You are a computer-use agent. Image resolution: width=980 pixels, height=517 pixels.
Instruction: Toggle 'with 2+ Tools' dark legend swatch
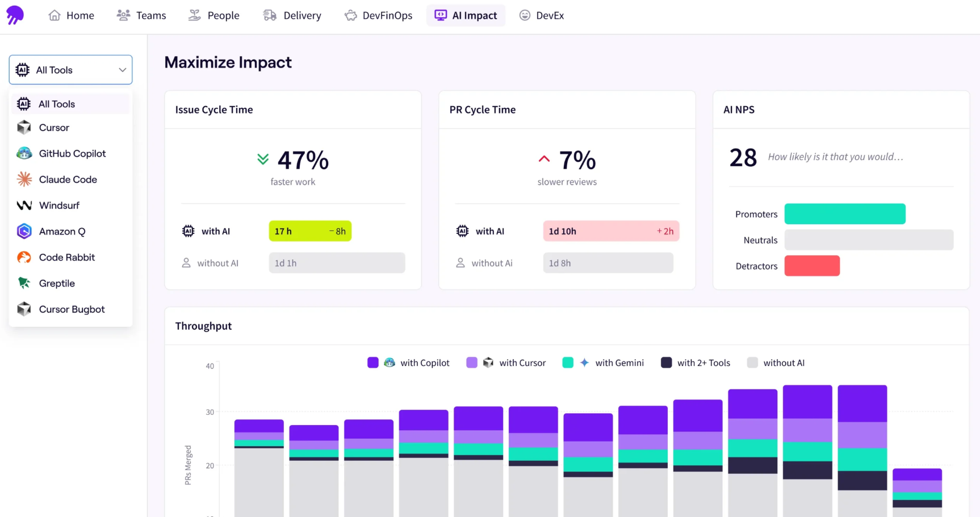pyautogui.click(x=667, y=363)
